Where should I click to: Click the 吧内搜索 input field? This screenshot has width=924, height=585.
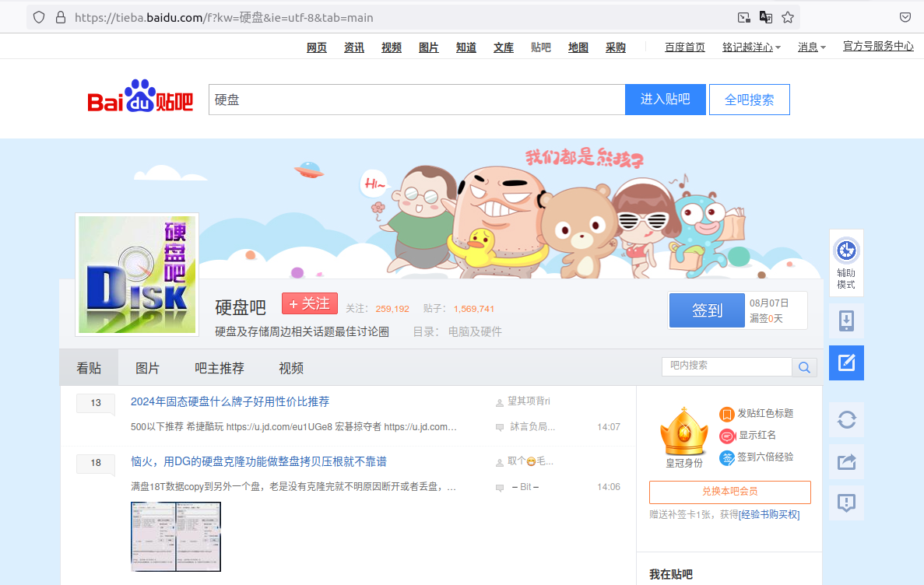tap(726, 366)
